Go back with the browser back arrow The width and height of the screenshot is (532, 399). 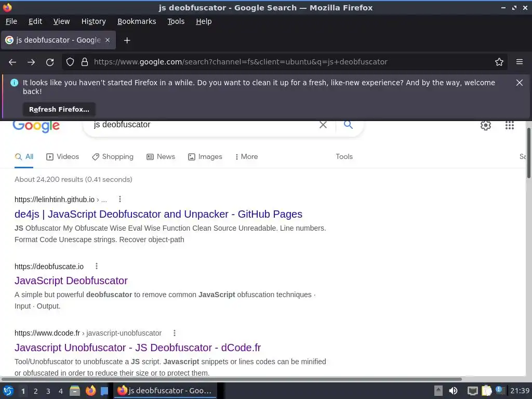(x=12, y=62)
